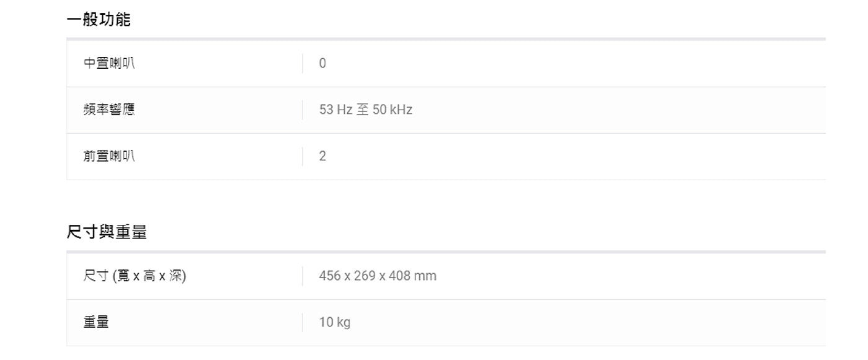868x360 pixels.
Task: Click the empty area right of 53 Hz 至 50 kHz
Action: pyautogui.click(x=619, y=110)
